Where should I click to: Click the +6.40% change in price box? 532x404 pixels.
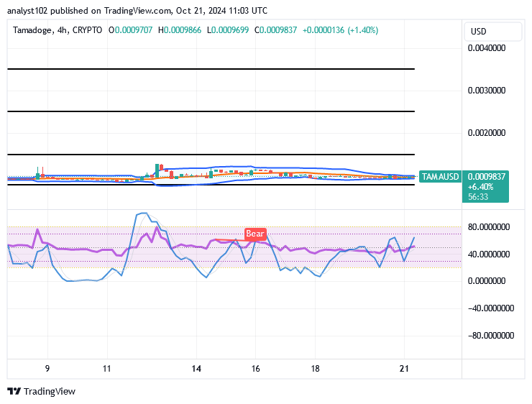coord(480,187)
